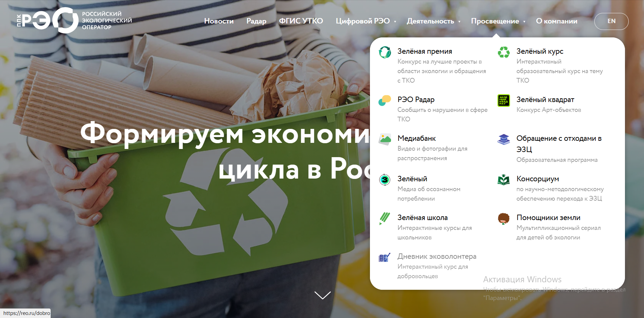Expand the Деятельность dropdown menu
This screenshot has width=644, height=318.
pyautogui.click(x=433, y=21)
